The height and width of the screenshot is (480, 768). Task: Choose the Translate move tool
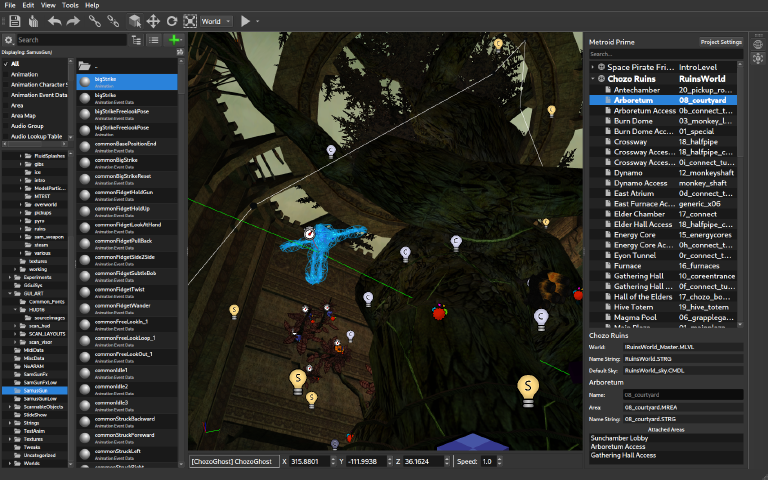coord(153,20)
